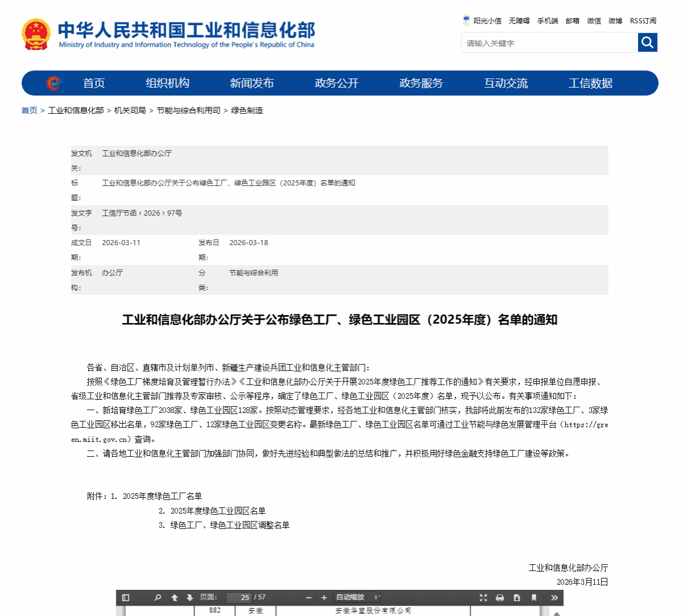Viewport: 683px width, 616px height.
Task: Open the 新闻发布 navigation menu
Action: point(252,83)
